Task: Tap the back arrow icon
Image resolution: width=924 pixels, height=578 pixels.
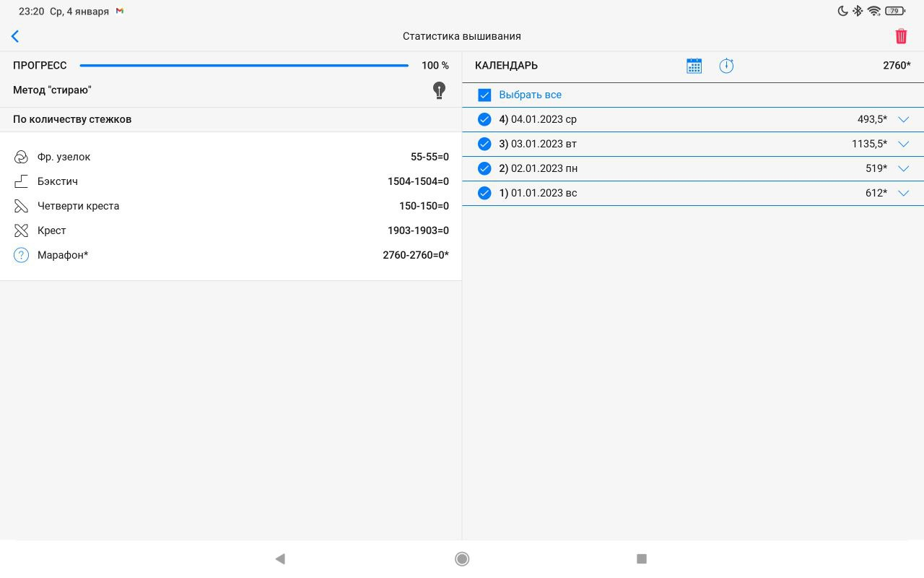Action: (x=15, y=36)
